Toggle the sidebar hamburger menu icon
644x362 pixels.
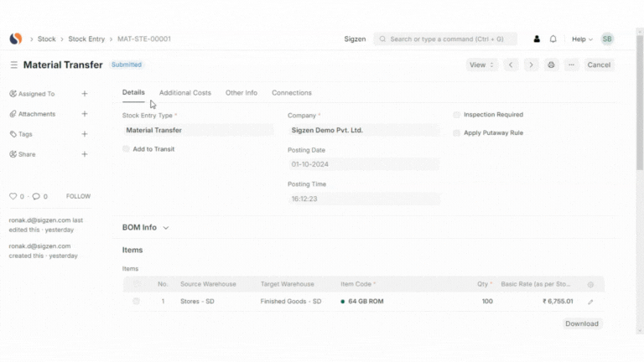(x=13, y=65)
